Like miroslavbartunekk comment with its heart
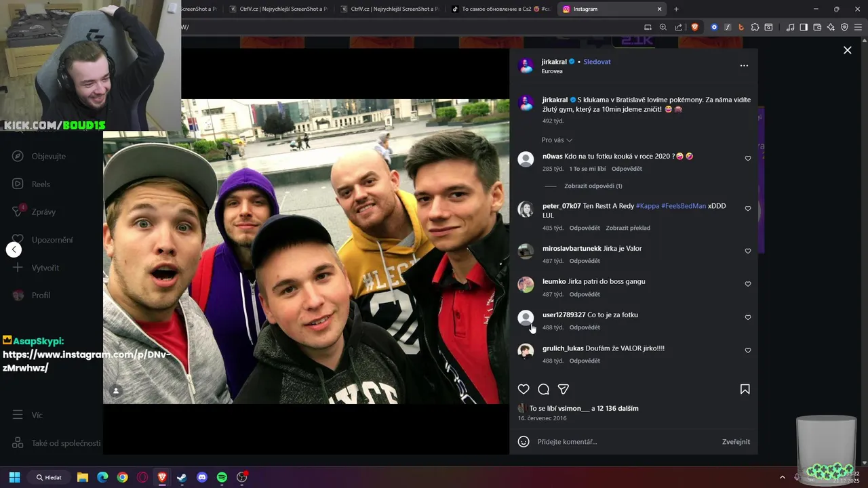This screenshot has width=868, height=488. pos(748,251)
